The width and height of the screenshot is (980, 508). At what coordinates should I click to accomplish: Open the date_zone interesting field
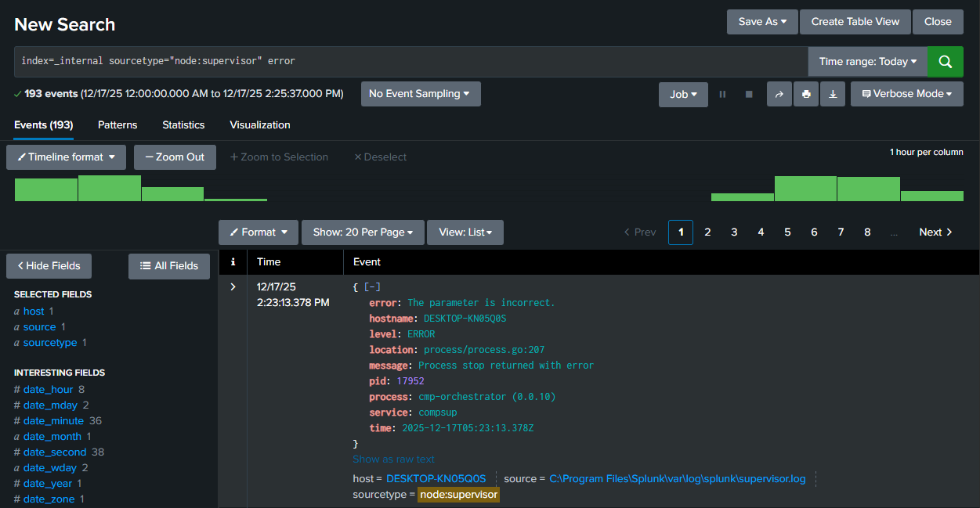click(49, 499)
